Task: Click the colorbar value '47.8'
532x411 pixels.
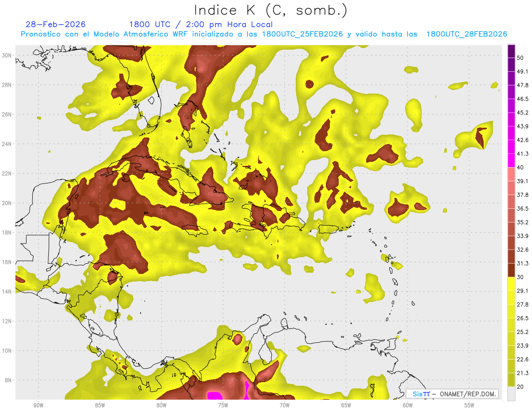Action: (523, 85)
